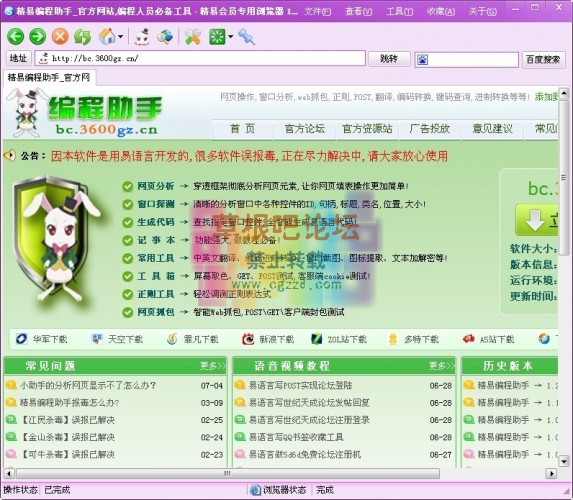Viewport: 573px width, 500px height.
Task: Open 小助手的分析网页显示不了怎么办？
Action: 88,385
